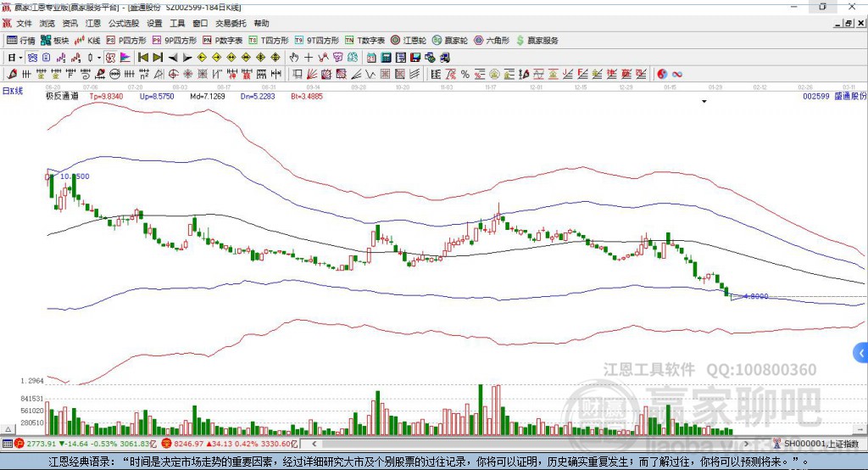
Task: Click the save floppy disk icon
Action: coord(415,58)
